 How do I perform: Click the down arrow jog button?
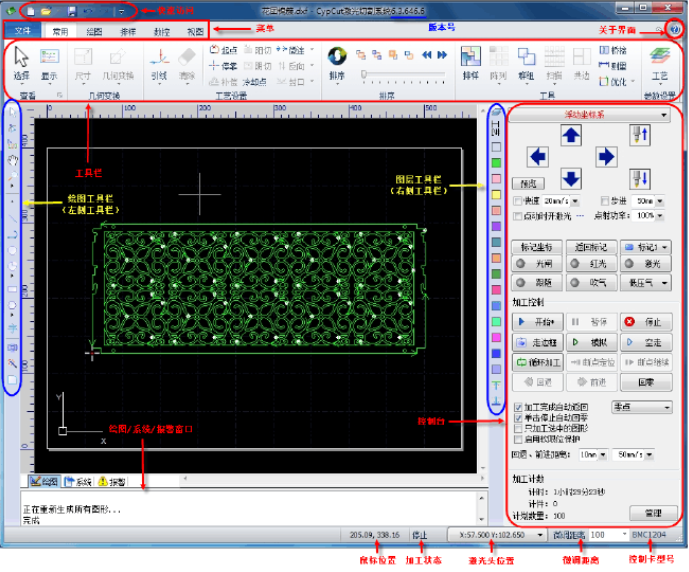(570, 179)
